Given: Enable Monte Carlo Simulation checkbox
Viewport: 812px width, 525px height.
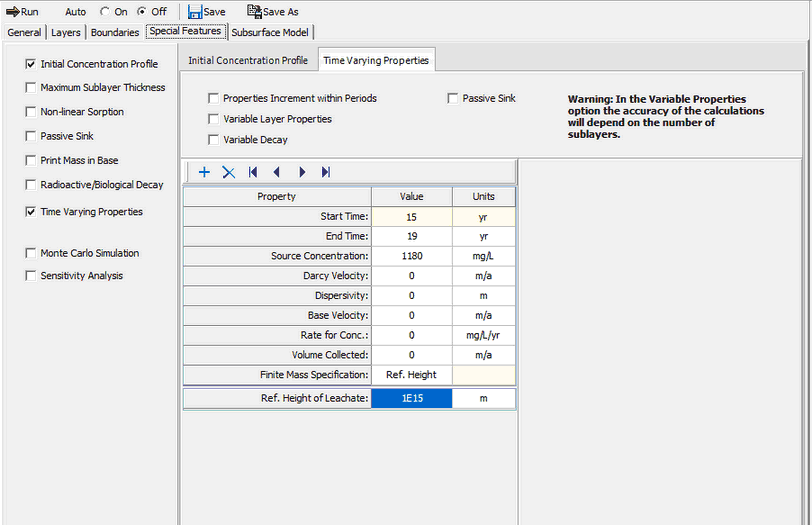Looking at the screenshot, I should (30, 253).
